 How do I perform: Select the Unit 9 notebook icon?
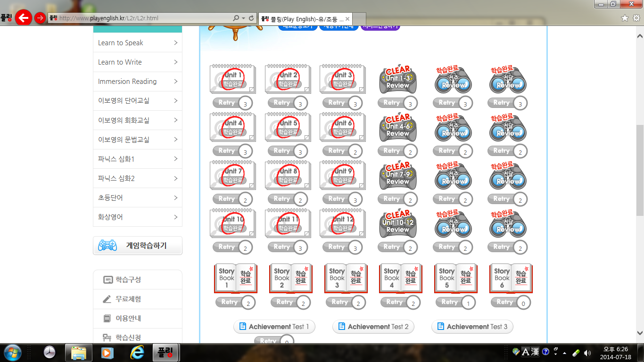coord(342,175)
